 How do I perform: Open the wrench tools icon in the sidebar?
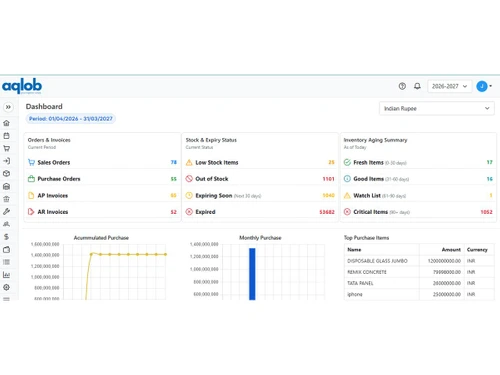6,211
